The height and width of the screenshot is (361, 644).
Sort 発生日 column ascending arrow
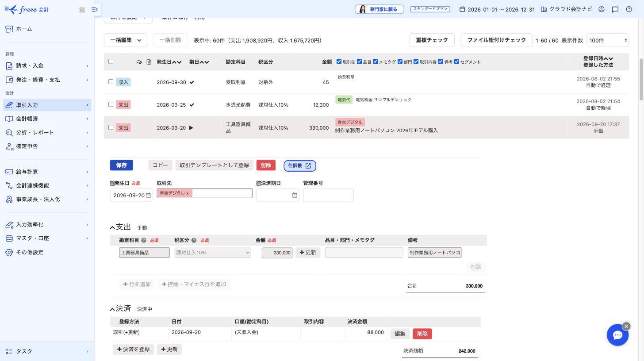click(x=174, y=62)
